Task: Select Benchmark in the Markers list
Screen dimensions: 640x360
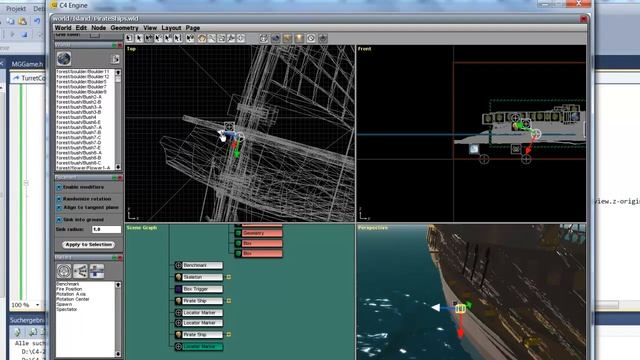Action: coord(68,284)
